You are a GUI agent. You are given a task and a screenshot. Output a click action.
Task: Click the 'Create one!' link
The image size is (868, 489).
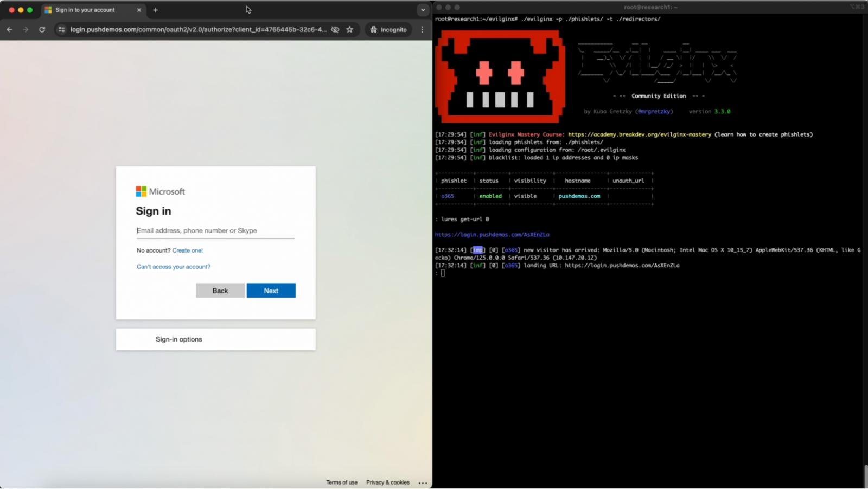tap(188, 250)
